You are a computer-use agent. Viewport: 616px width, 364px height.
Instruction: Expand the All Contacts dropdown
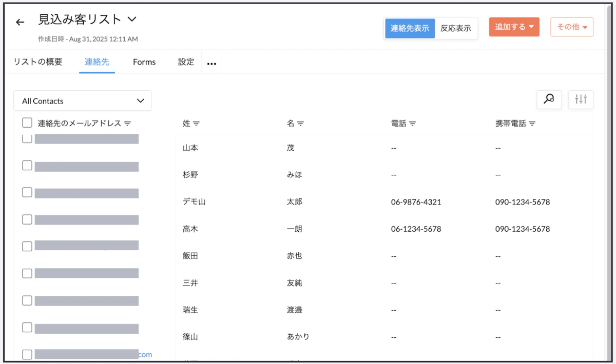(x=83, y=100)
